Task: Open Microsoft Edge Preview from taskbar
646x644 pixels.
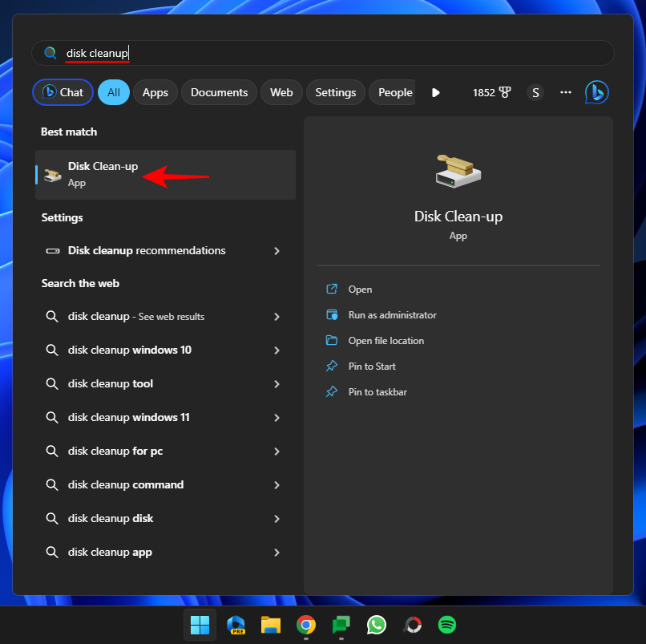Action: pos(236,625)
